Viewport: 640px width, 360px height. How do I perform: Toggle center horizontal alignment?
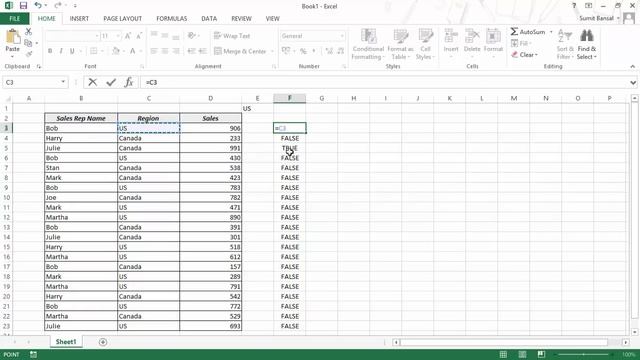pyautogui.click(x=164, y=51)
